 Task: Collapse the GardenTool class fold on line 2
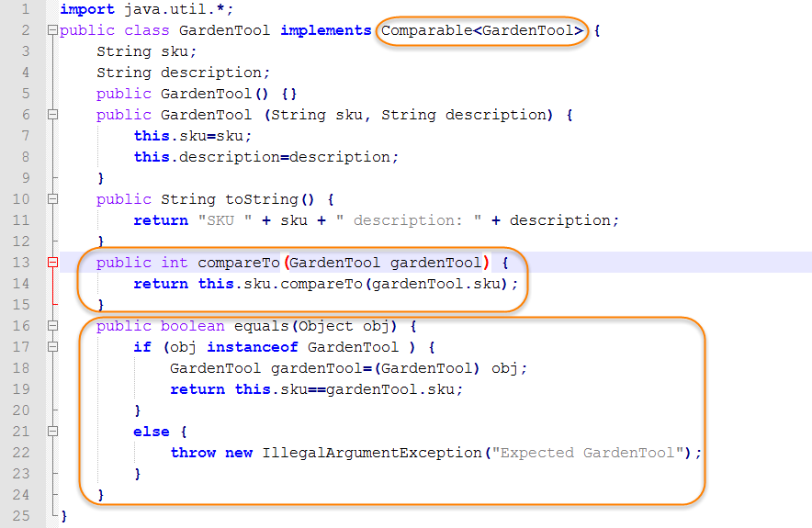(52, 30)
